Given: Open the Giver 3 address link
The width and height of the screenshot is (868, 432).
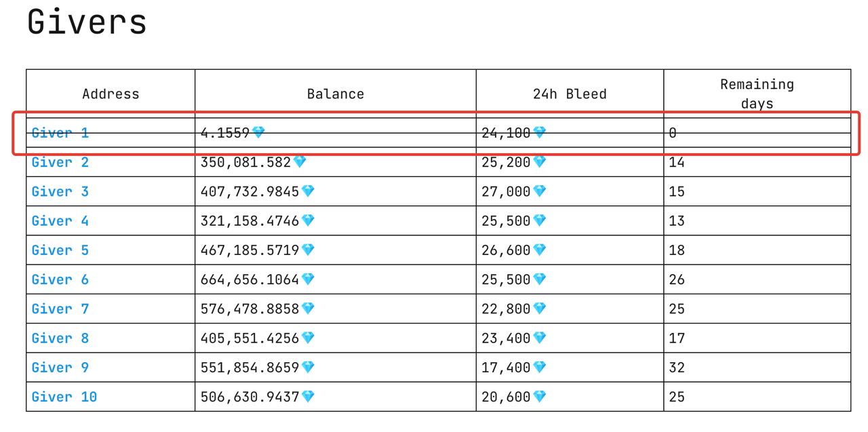Looking at the screenshot, I should point(60,191).
